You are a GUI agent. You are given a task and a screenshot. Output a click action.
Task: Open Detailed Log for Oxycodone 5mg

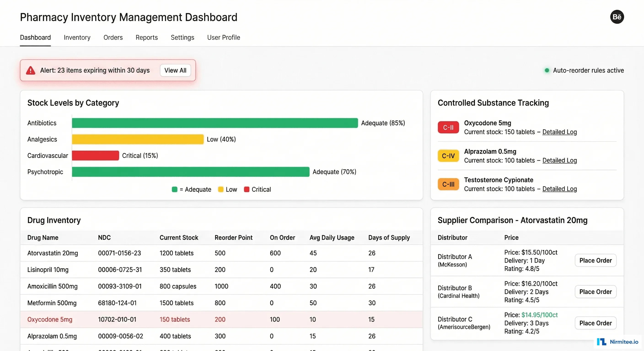click(x=560, y=132)
